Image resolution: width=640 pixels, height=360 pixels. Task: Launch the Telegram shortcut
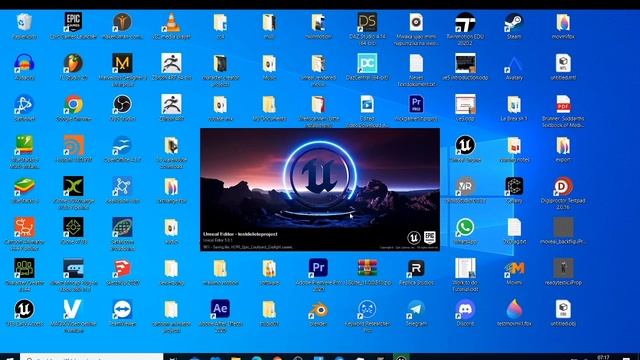pos(416,309)
